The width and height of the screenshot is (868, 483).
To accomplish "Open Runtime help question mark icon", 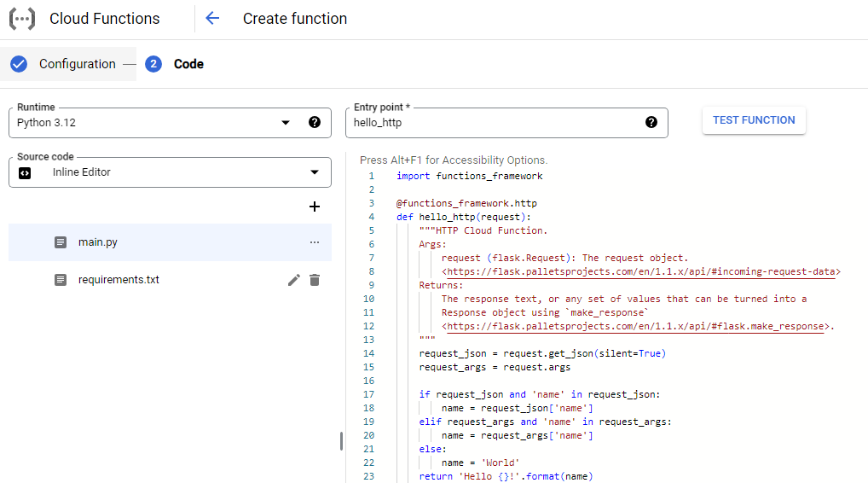I will click(x=315, y=122).
